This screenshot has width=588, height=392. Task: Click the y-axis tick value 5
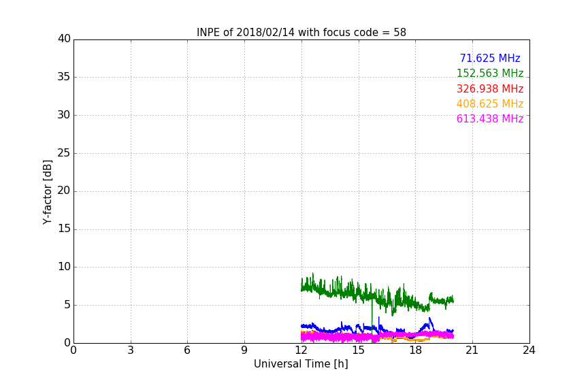tap(67, 305)
